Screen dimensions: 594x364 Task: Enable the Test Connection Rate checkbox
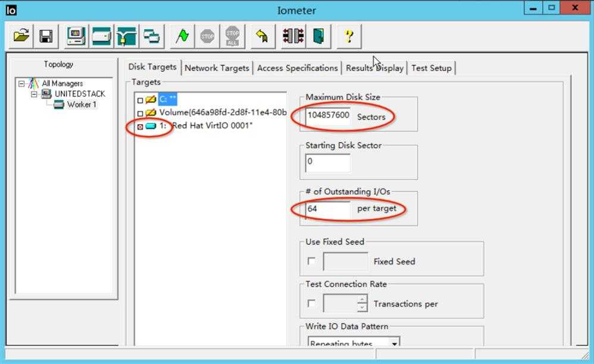(x=311, y=303)
